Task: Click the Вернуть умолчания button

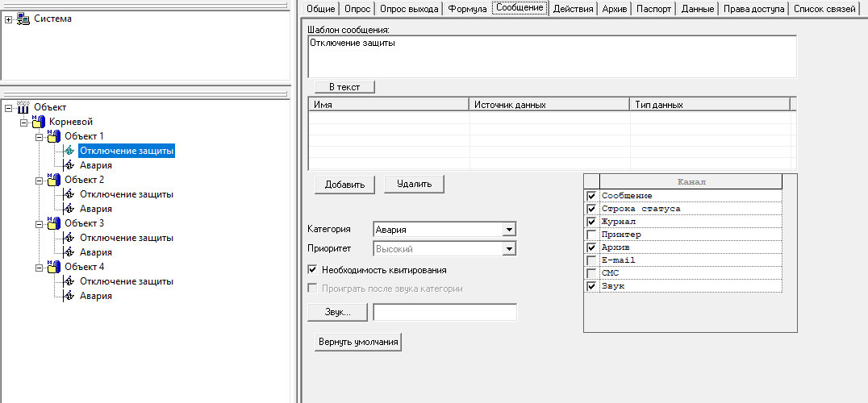Action: (358, 342)
